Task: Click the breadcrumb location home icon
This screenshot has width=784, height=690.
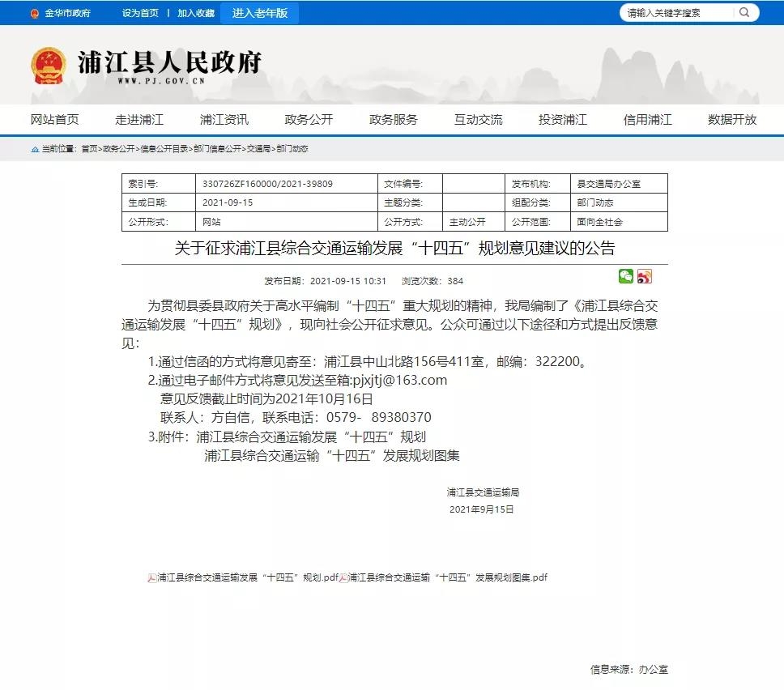Action: pyautogui.click(x=34, y=149)
